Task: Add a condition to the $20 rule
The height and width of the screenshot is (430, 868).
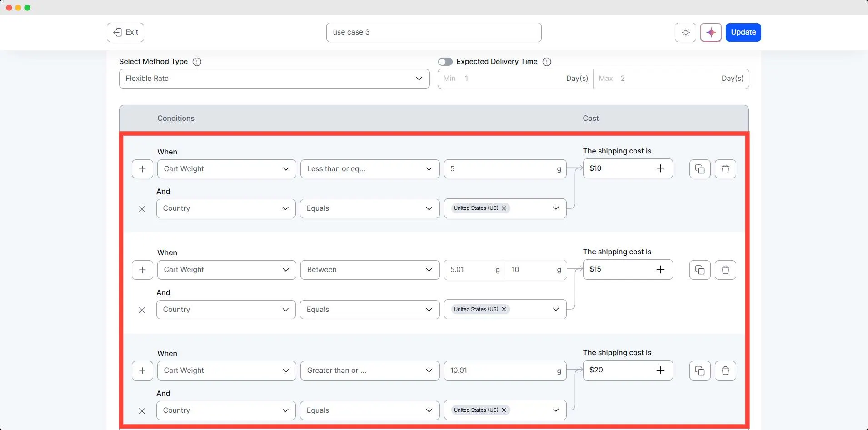Action: 142,371
